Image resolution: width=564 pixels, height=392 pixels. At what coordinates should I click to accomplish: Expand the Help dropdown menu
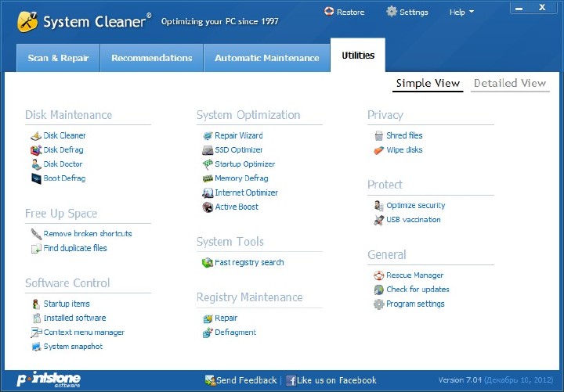[x=461, y=13]
